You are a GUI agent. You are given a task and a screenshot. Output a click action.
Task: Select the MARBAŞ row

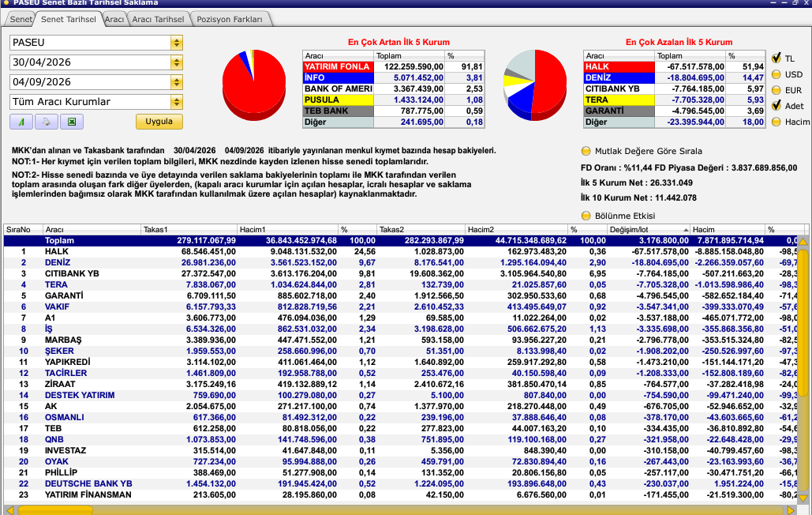click(x=402, y=340)
